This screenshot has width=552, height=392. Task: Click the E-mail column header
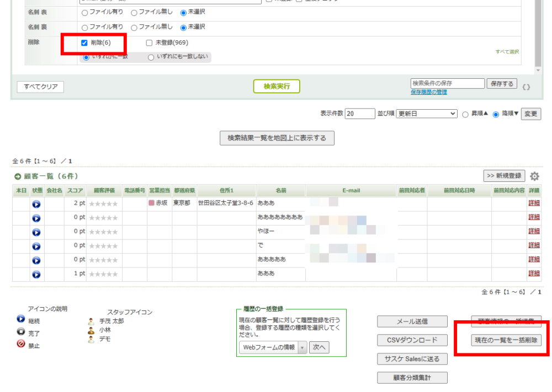click(351, 191)
